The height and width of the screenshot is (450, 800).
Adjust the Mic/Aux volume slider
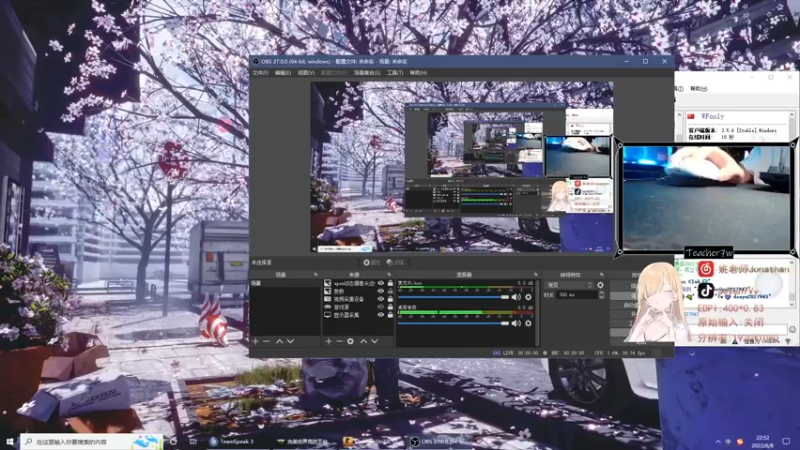[453, 297]
